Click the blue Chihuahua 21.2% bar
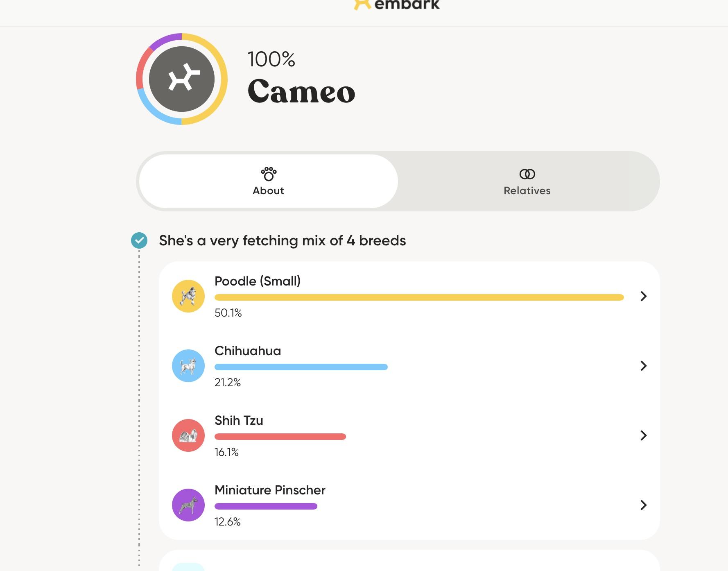Image resolution: width=728 pixels, height=571 pixels. click(301, 367)
